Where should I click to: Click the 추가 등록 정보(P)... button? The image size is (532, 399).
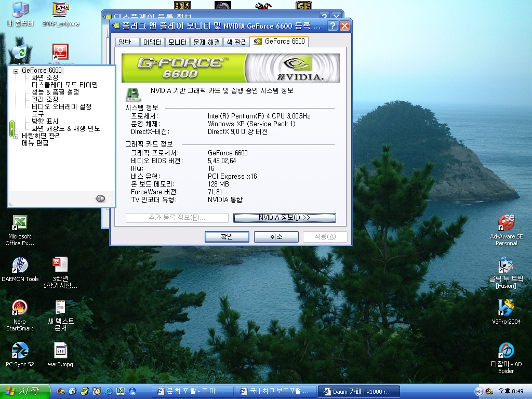click(x=177, y=218)
